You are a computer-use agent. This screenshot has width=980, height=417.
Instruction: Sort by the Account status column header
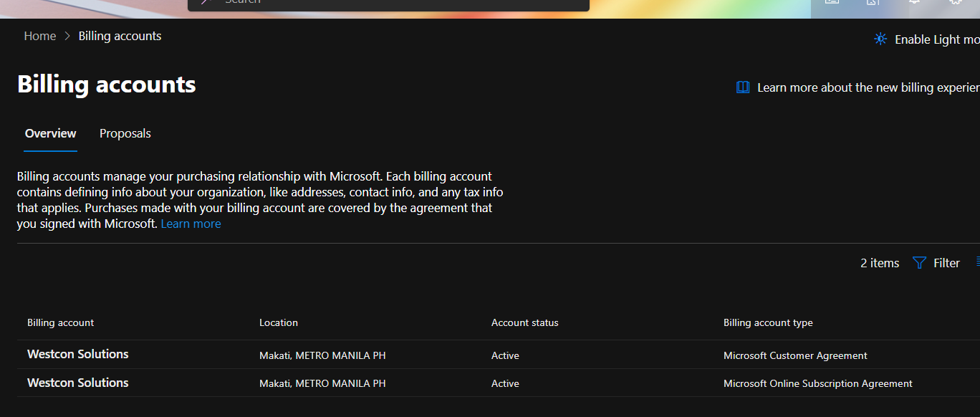525,322
